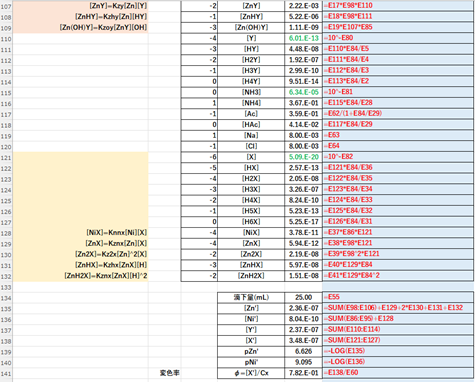Select the [Y] species label cell
The image size is (475, 382).
(251, 38)
